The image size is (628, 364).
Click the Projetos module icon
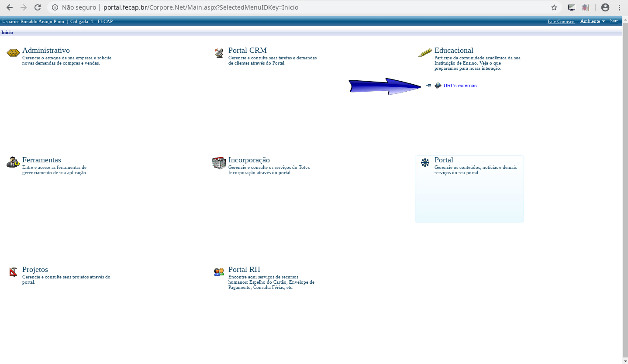(13, 272)
